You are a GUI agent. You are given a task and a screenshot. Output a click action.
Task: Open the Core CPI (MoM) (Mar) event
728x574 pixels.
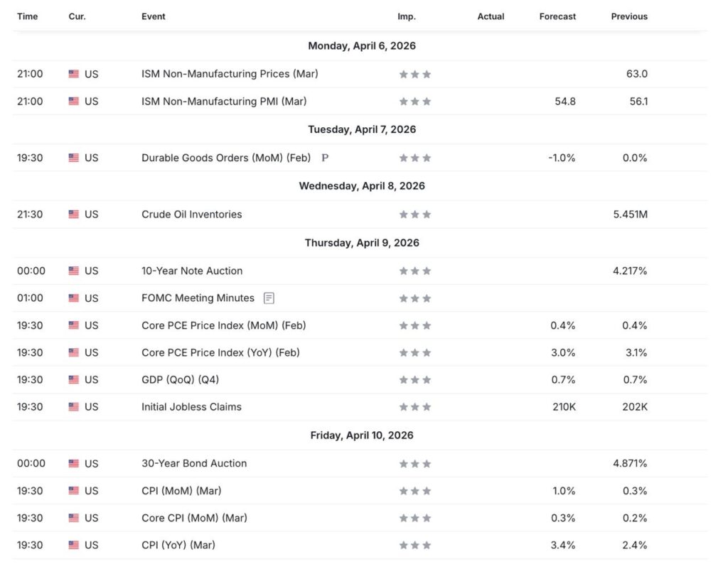(194, 518)
